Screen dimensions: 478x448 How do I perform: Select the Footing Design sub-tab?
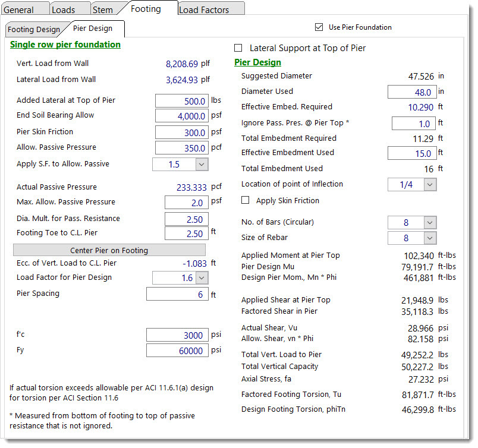(x=34, y=29)
